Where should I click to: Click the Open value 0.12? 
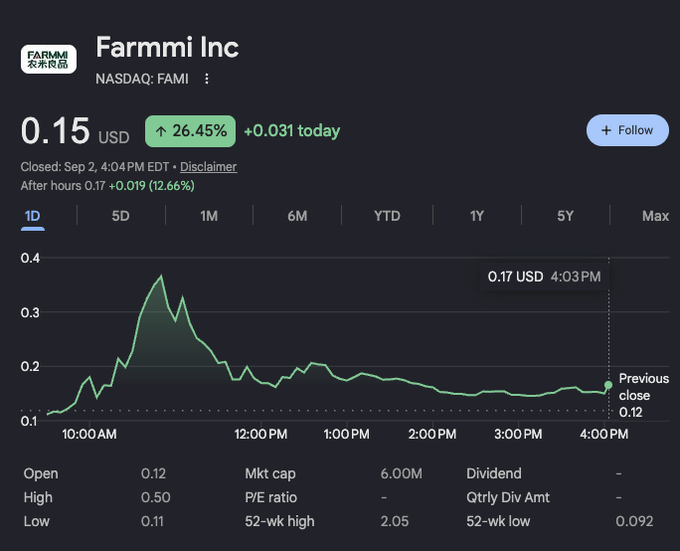click(x=153, y=473)
